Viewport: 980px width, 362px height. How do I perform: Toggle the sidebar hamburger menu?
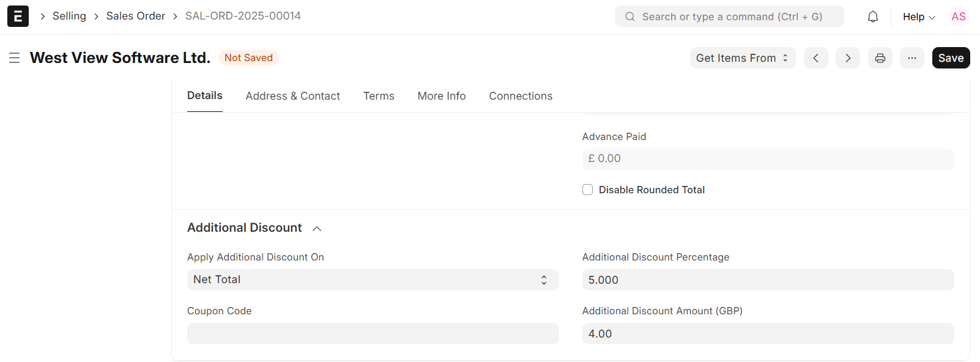(x=15, y=58)
